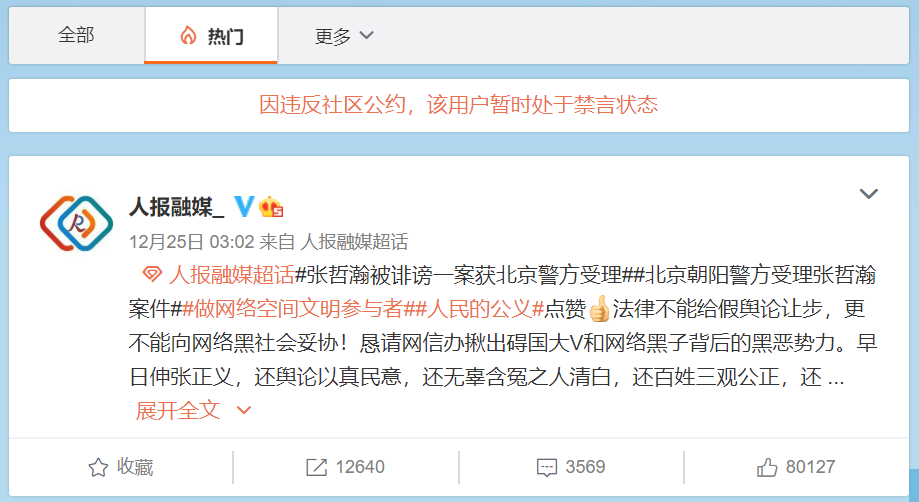This screenshot has height=502, width=919.
Task: Click the repost icon beside 12640
Action: tap(316, 467)
